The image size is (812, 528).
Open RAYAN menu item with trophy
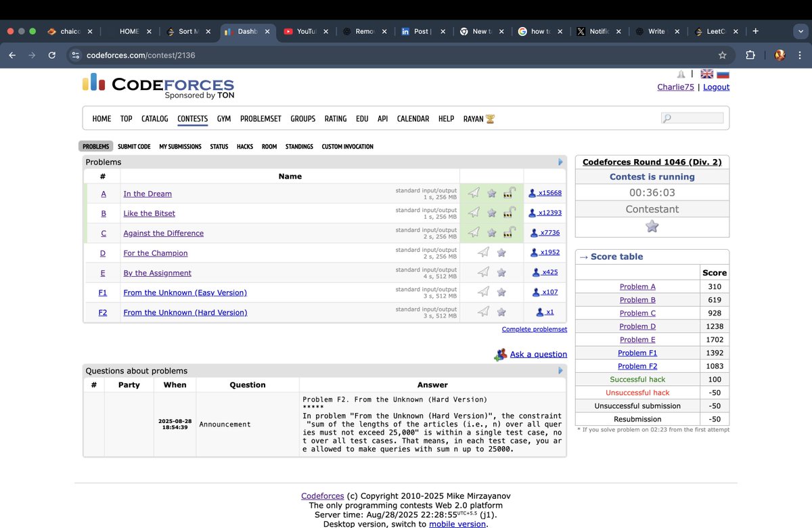click(479, 118)
